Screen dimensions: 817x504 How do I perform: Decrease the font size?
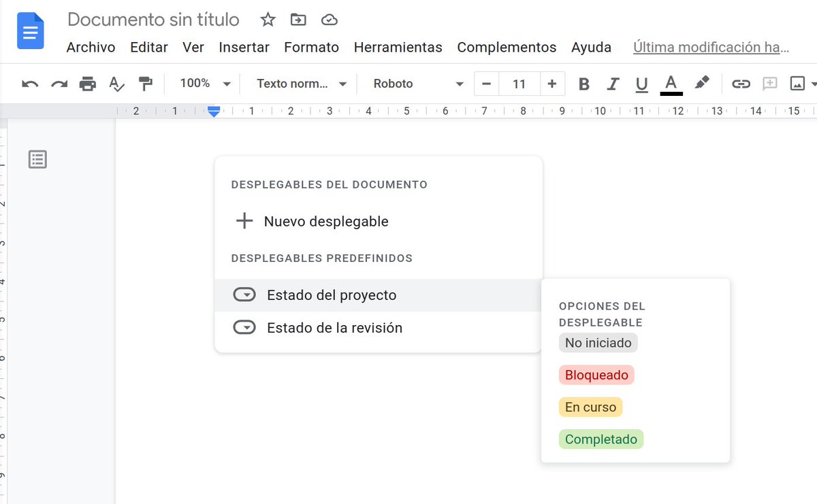486,84
